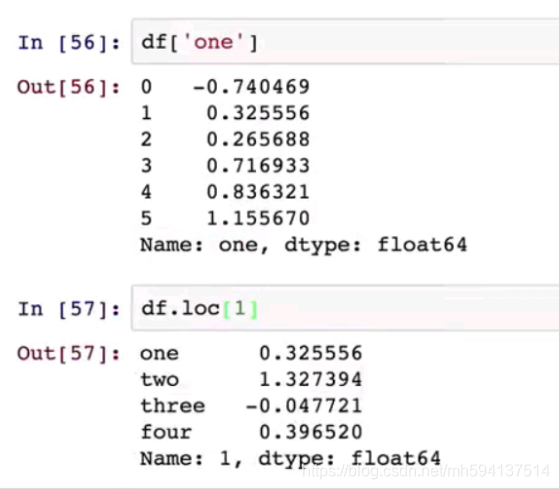Click the value 0.716933 in output 56
The height and width of the screenshot is (489, 559).
point(258,165)
